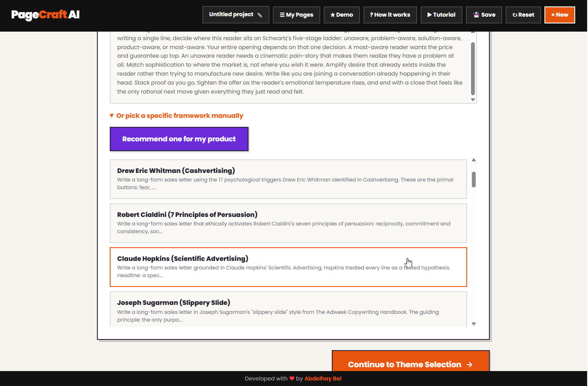Open the How it works help
The width and height of the screenshot is (588, 386).
pyautogui.click(x=390, y=15)
